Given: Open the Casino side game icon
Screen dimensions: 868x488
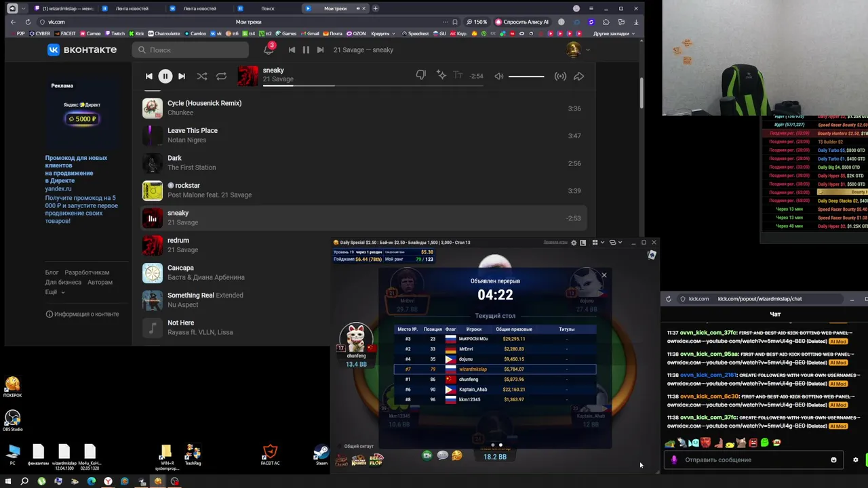Looking at the screenshot, I should click(x=341, y=460).
